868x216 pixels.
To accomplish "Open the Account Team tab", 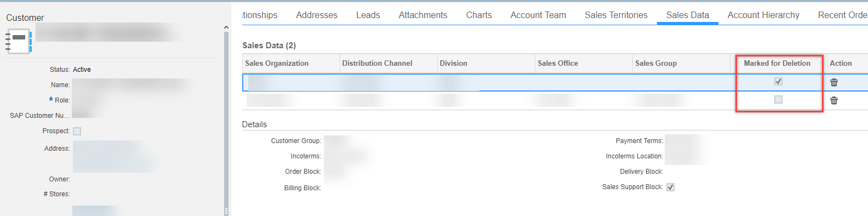I will (x=538, y=15).
